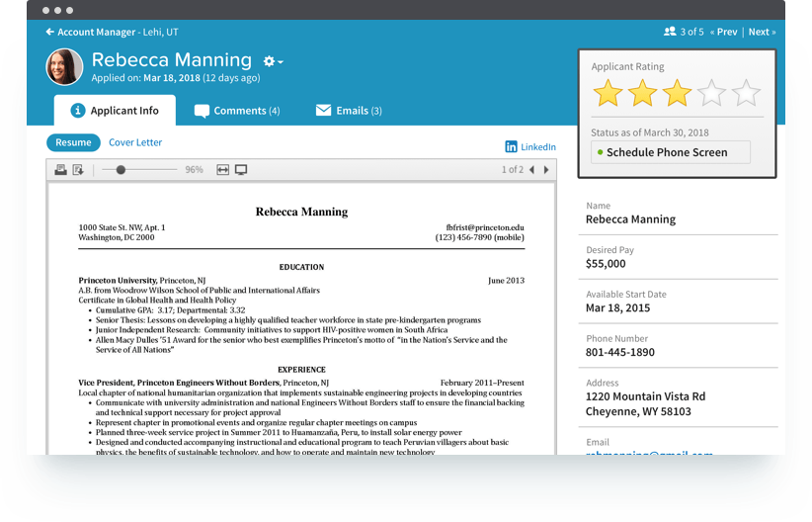Image resolution: width=812 pixels, height=522 pixels.
Task: Open the Comments (4) tab
Action: tap(237, 111)
